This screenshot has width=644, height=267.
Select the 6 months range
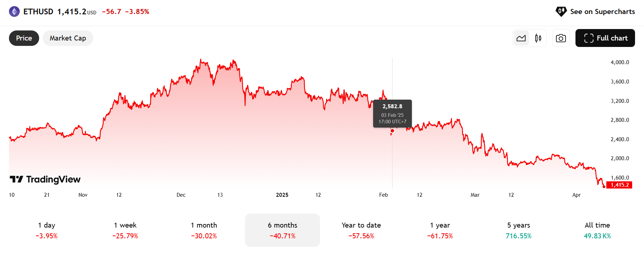[x=282, y=230]
